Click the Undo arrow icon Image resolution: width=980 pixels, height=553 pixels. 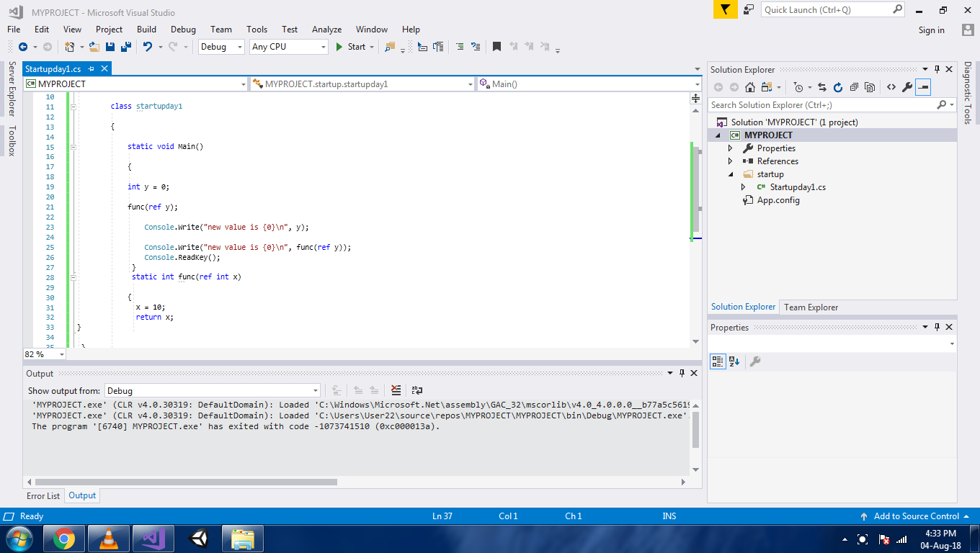148,47
